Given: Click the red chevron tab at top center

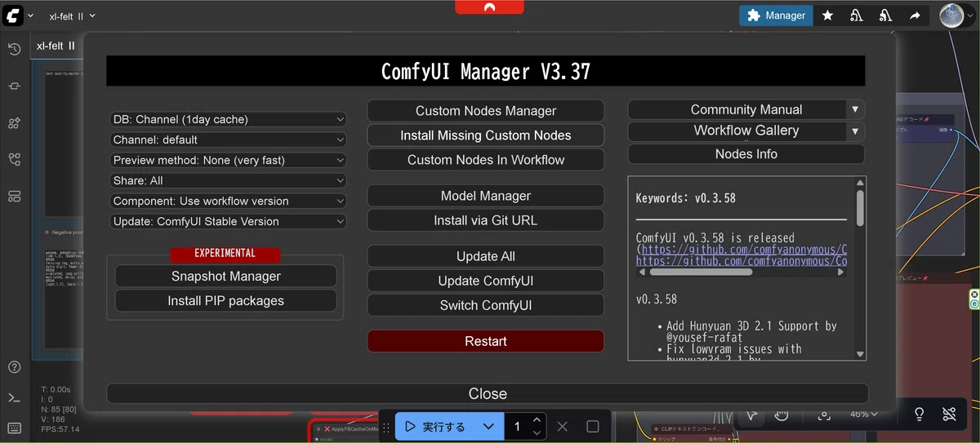Looking at the screenshot, I should pos(489,7).
